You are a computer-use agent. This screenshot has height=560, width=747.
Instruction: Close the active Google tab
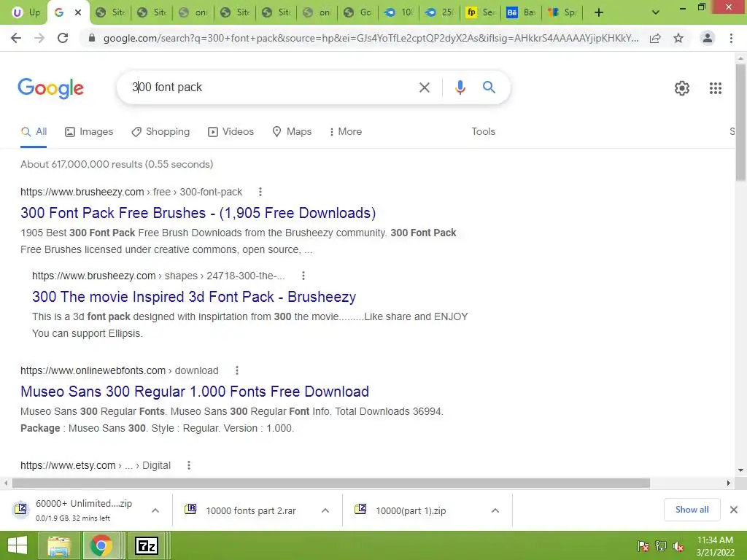[78, 12]
